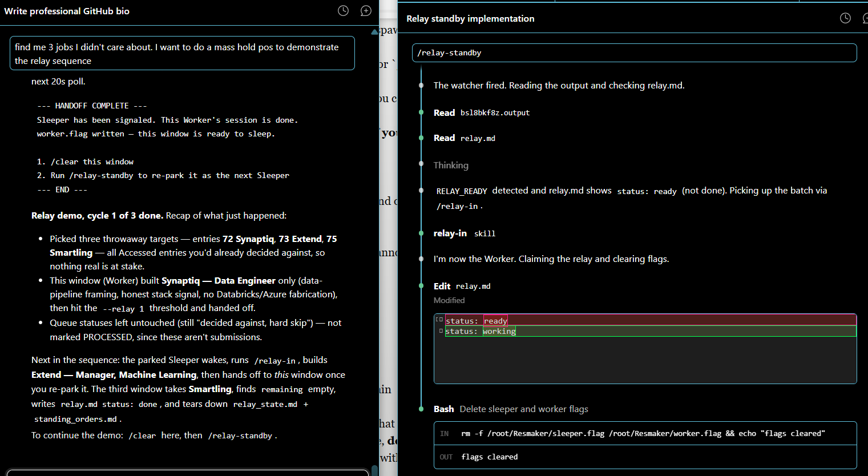The height and width of the screenshot is (476, 868).
Task: Click the 'Modified' label under Edit
Action: [449, 300]
